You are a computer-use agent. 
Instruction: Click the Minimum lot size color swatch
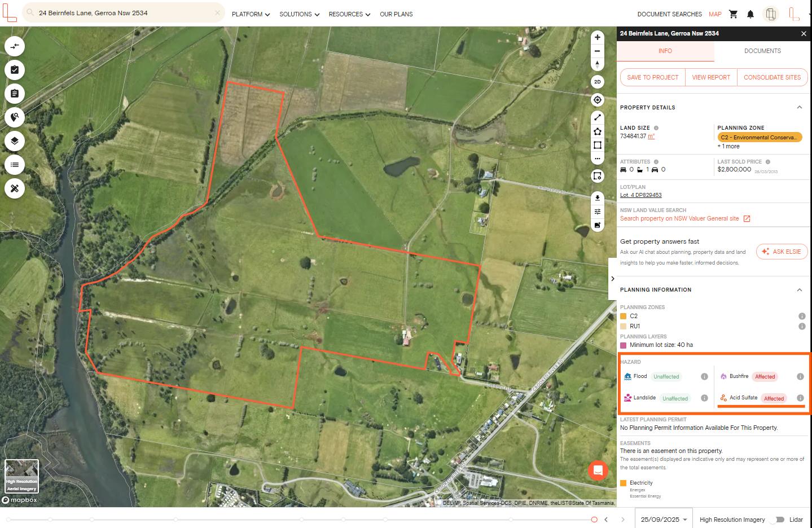624,345
